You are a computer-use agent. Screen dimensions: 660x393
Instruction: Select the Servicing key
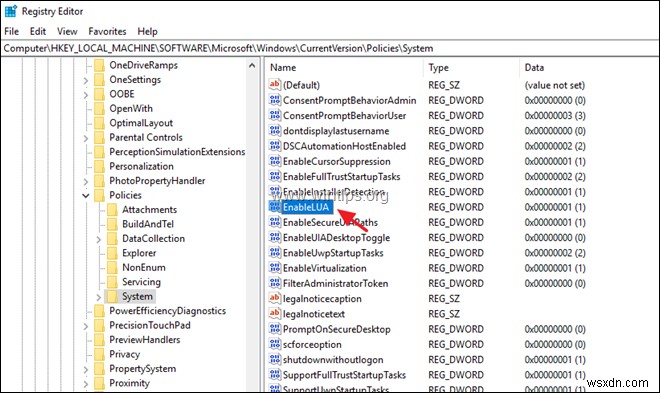pos(141,282)
